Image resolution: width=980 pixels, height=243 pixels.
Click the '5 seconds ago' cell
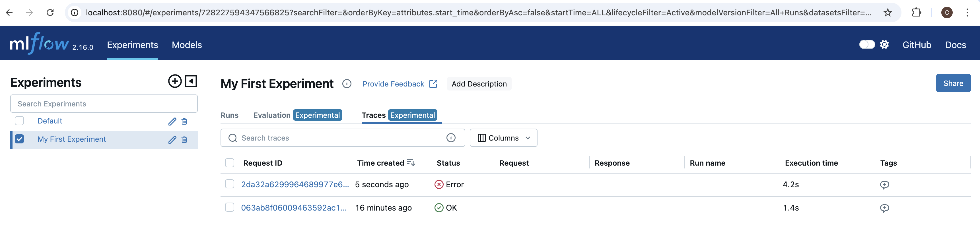click(x=382, y=184)
